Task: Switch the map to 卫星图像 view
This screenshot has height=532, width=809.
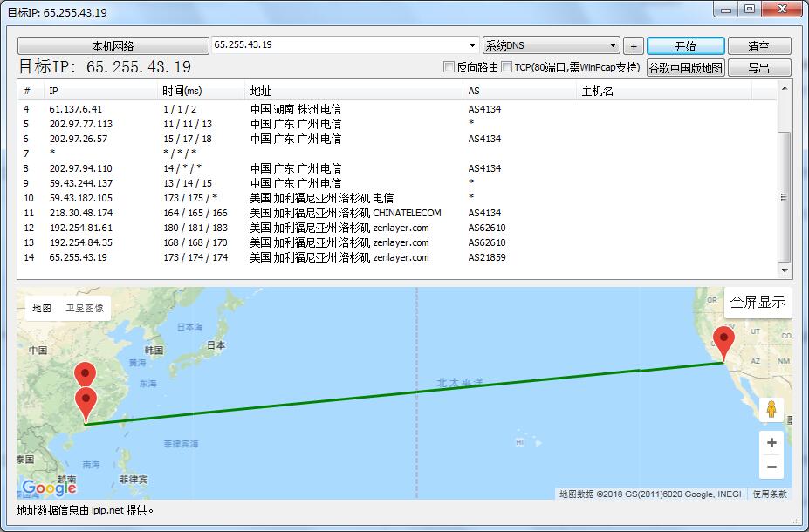Action: coord(85,308)
